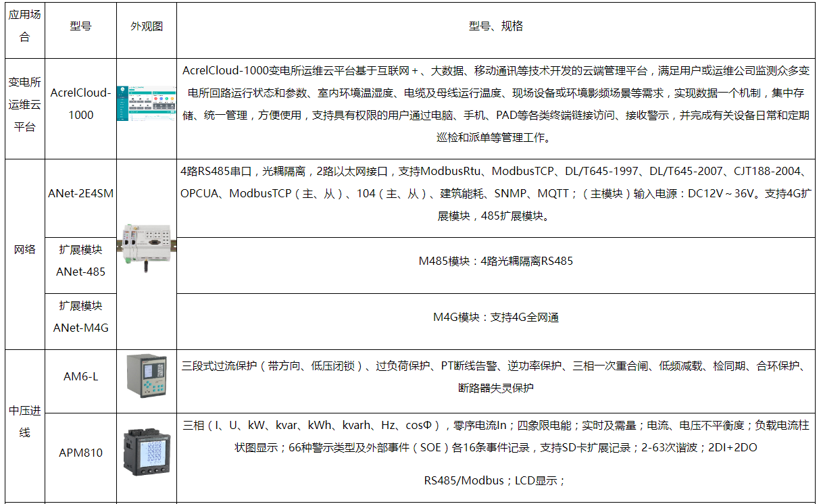This screenshot has width=821, height=504.
Task: Click the 三段式过流保护 description text
Action: pos(495,377)
